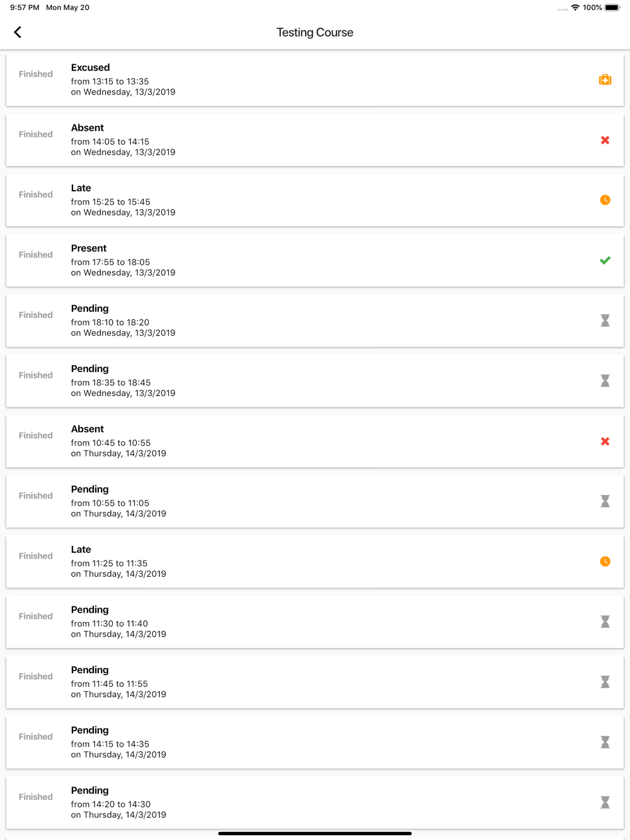Select the Pending entry from 14:15 to 14:35
This screenshot has width=630, height=840.
click(x=315, y=742)
